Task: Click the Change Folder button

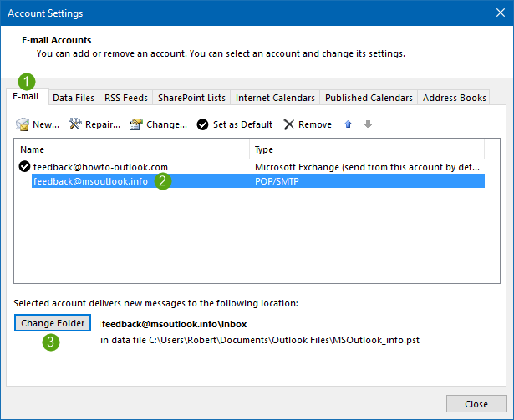Action: coord(53,323)
